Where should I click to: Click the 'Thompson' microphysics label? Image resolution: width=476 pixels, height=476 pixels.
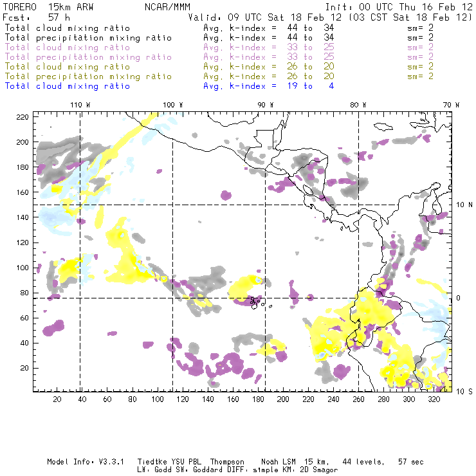(x=227, y=462)
